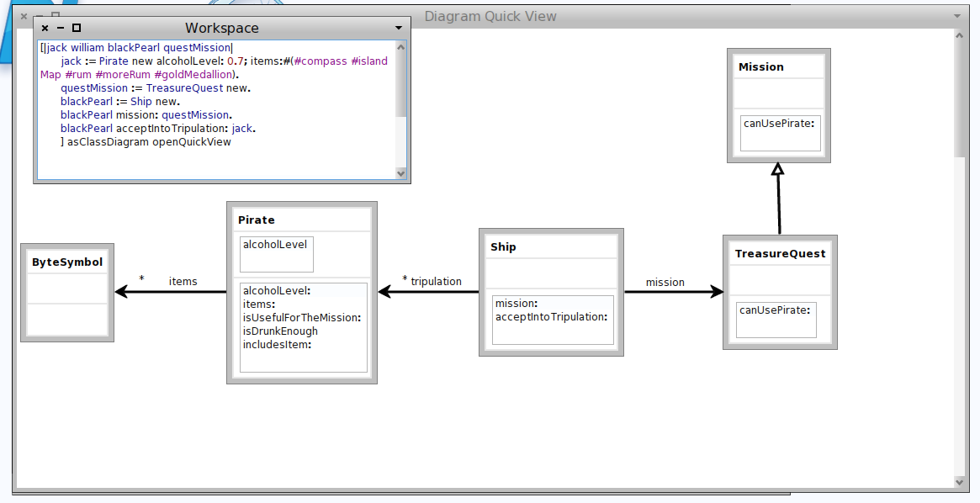Click the mission association label
Viewport: 980px width, 503px height.
(665, 283)
